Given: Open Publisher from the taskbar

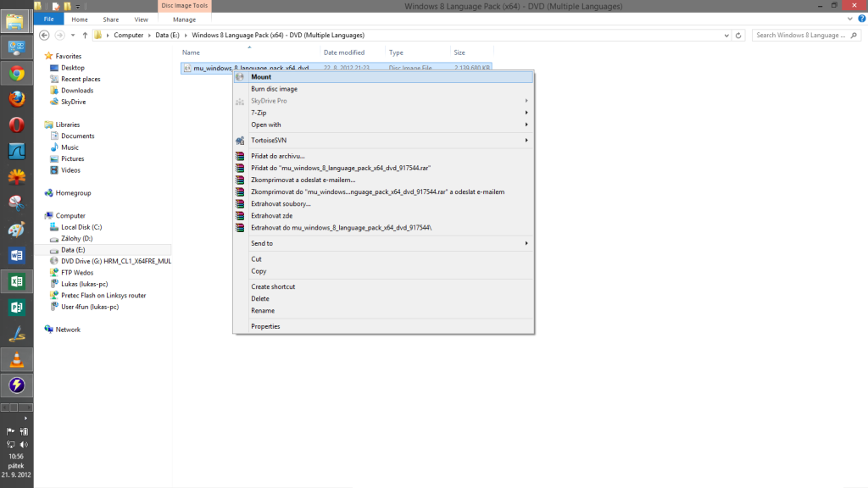Looking at the screenshot, I should tap(17, 308).
